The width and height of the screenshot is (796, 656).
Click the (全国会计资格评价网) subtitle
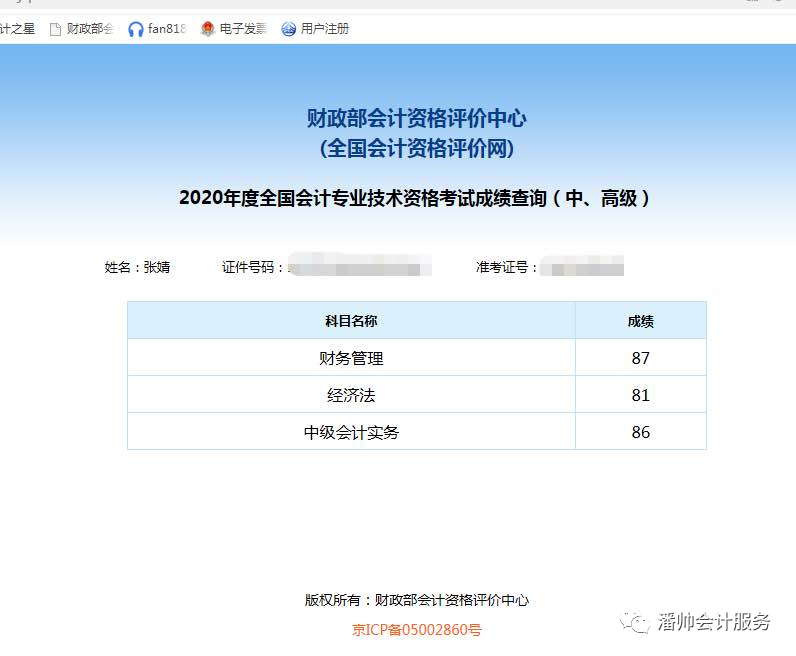(417, 148)
